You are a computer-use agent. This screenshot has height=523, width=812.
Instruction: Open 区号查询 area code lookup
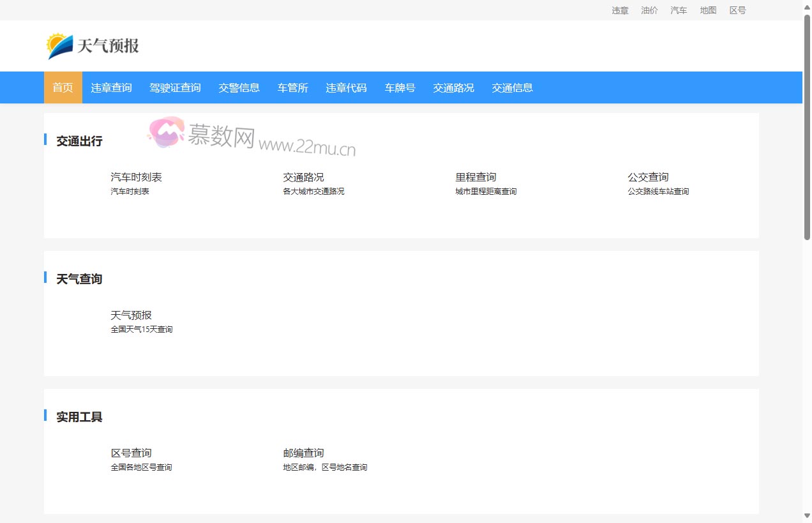coord(131,453)
